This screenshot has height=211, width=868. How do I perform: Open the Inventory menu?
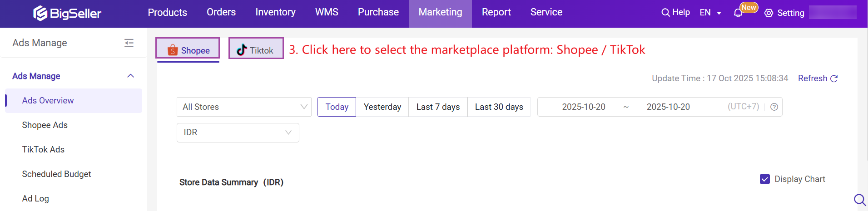tap(275, 12)
